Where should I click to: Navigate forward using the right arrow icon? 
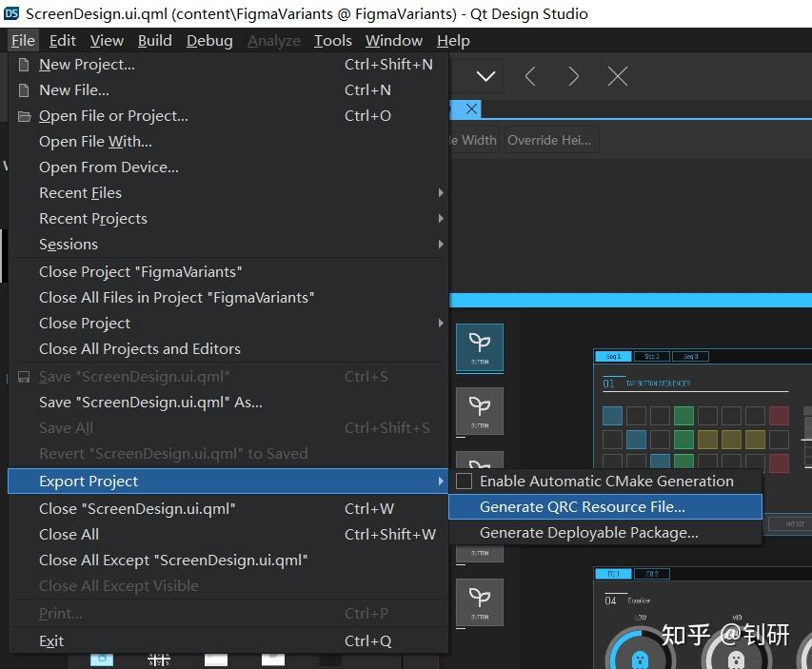tap(573, 76)
